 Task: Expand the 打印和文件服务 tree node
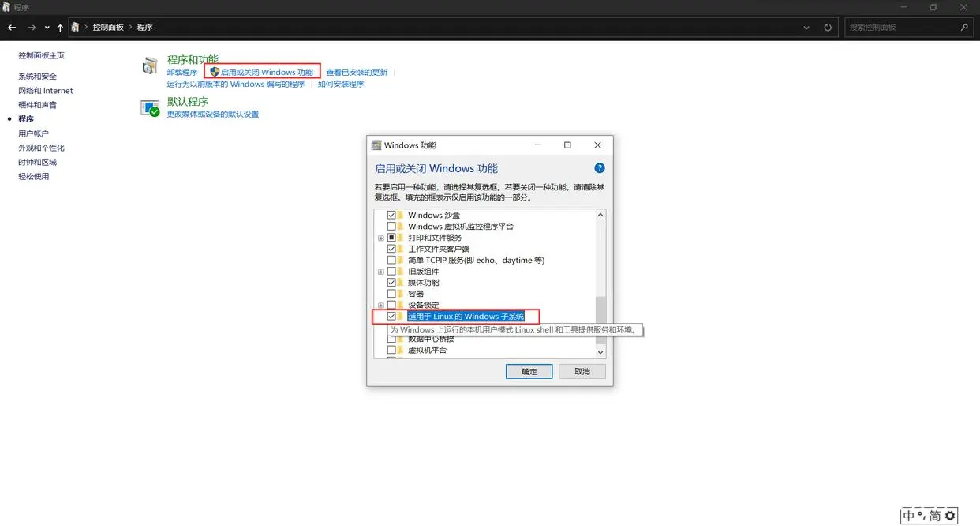coord(381,238)
